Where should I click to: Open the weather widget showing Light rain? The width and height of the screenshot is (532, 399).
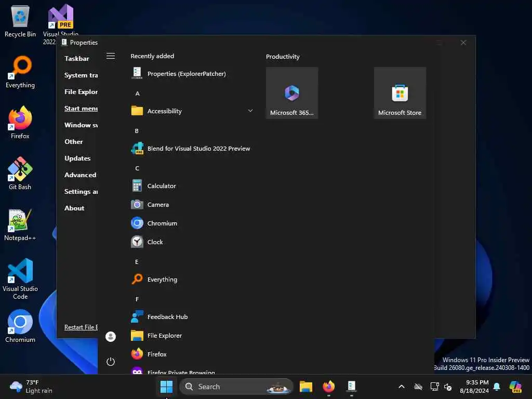tap(31, 387)
